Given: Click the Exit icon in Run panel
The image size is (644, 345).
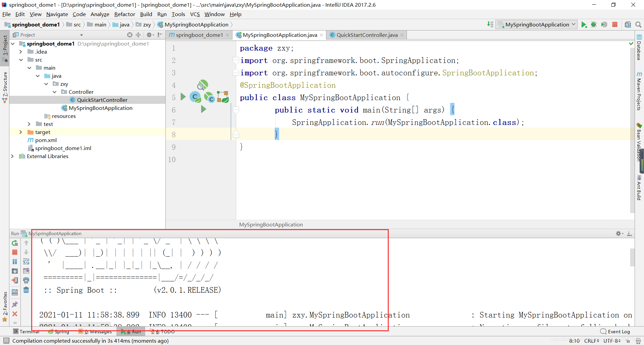Looking at the screenshot, I should coord(15,280).
